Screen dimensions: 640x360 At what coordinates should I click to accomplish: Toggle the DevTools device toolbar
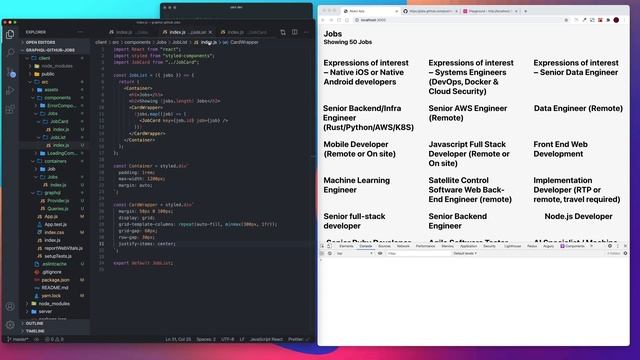[329, 246]
